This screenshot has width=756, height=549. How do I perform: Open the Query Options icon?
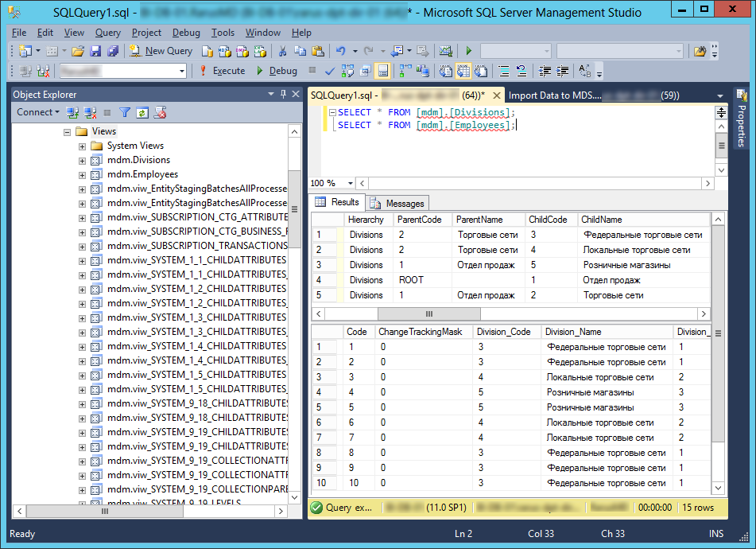coord(366,71)
